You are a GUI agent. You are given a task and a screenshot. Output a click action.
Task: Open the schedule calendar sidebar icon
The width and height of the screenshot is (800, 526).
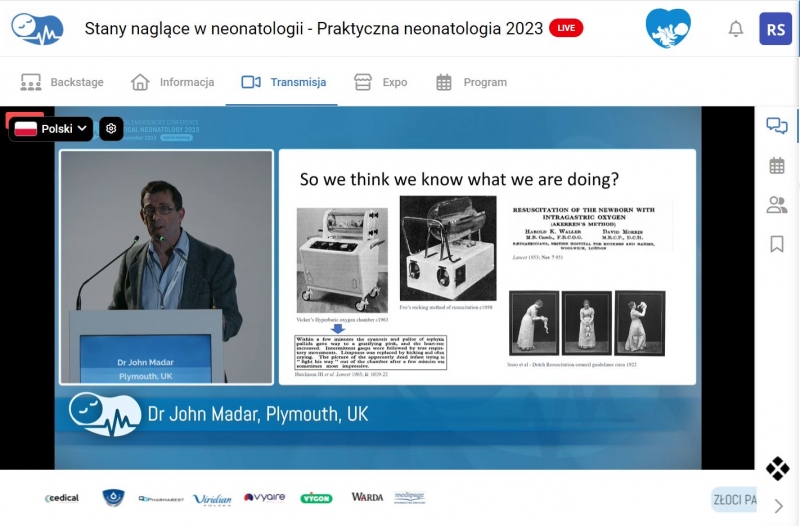coord(776,166)
